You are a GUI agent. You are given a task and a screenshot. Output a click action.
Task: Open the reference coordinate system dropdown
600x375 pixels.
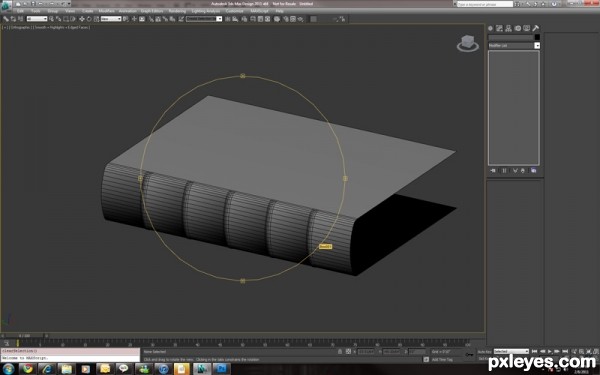(111, 19)
